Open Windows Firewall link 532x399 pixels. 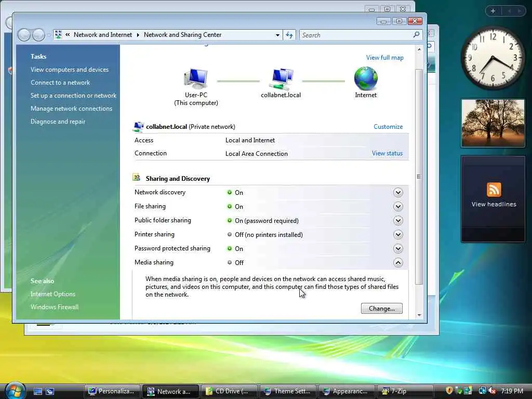tap(54, 307)
